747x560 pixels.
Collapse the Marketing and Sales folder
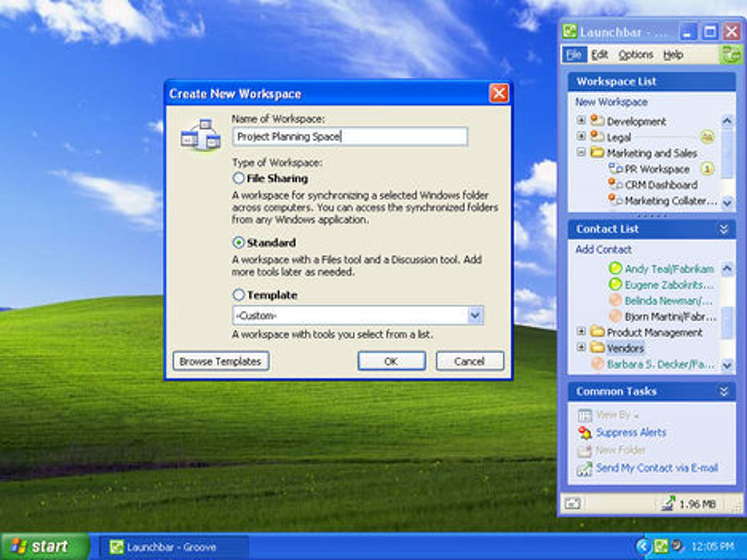(581, 152)
